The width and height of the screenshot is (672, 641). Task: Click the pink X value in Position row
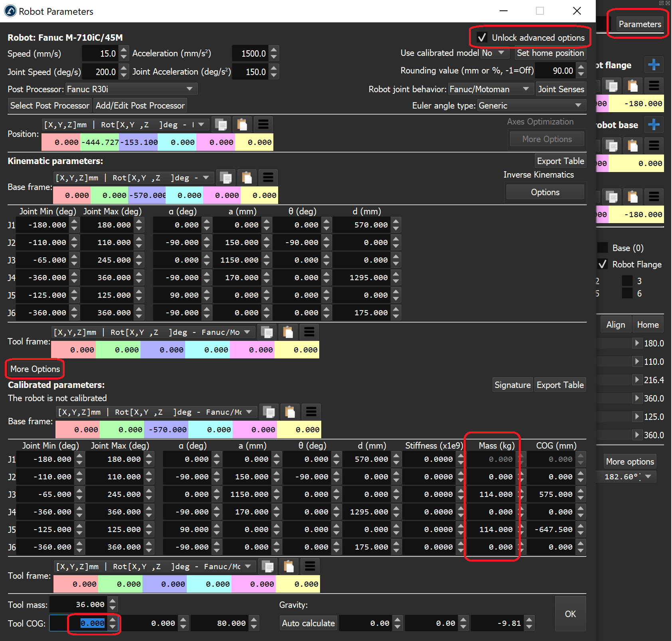coord(61,142)
